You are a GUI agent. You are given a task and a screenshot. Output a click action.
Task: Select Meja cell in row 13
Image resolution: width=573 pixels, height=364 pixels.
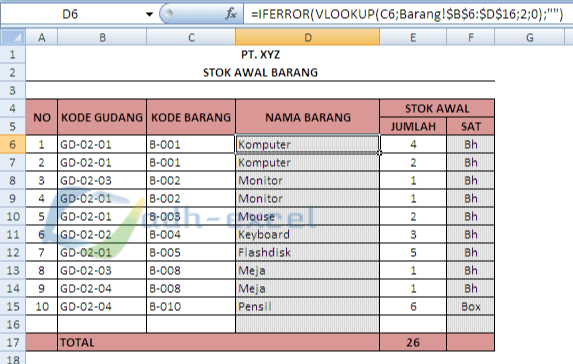coord(308,270)
